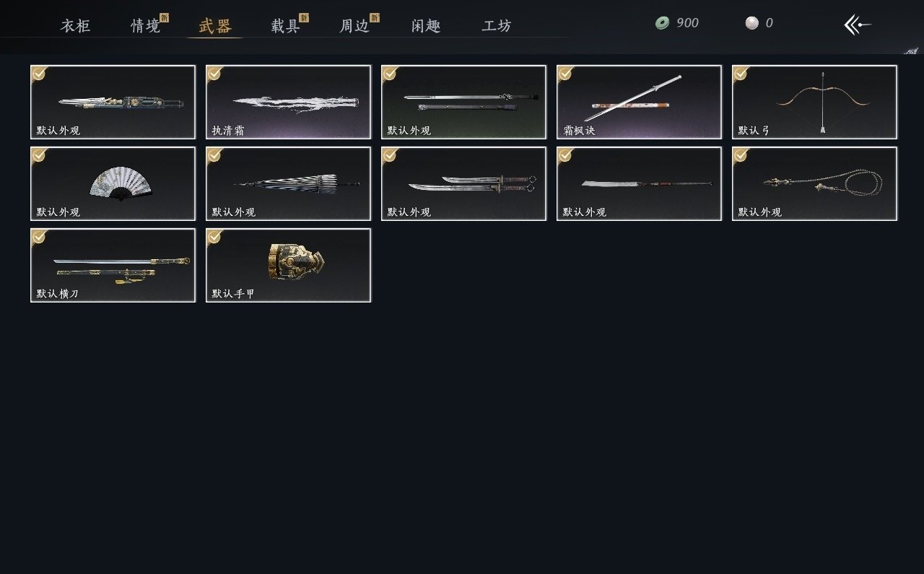Go to the 工坊 tab
924x574 pixels.
(x=497, y=27)
